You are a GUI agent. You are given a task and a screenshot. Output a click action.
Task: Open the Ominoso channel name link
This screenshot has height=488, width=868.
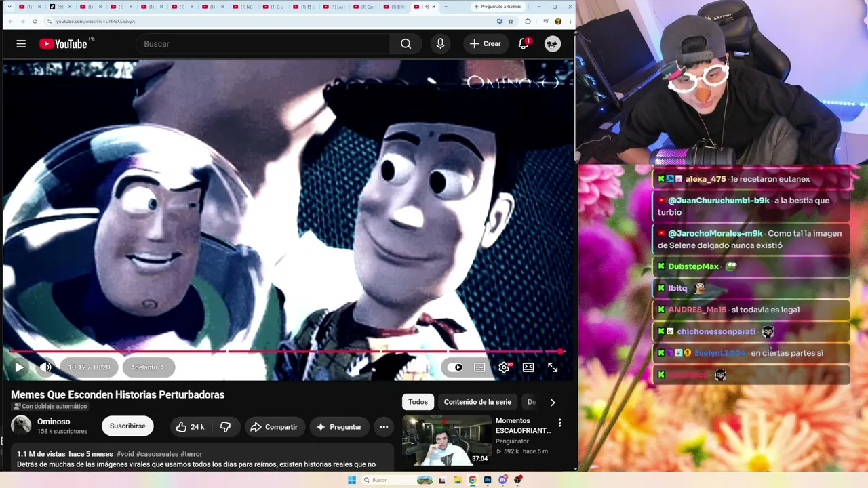pos(54,422)
